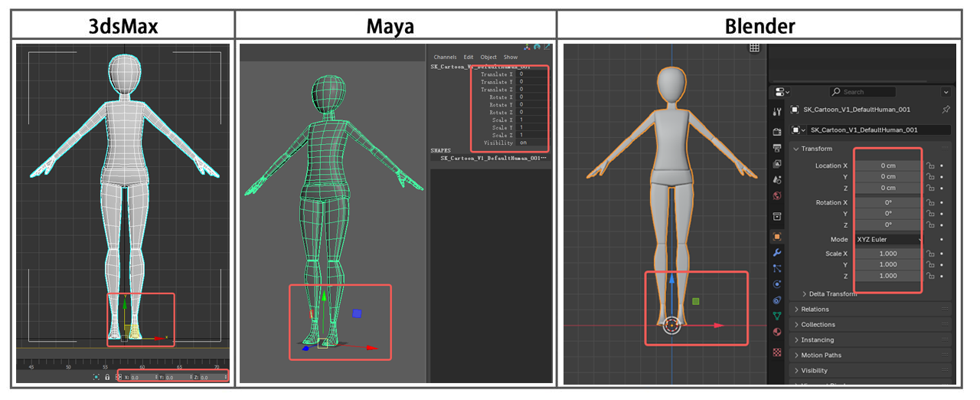The image size is (980, 400).
Task: Toggle lock for Location X in Blender
Action: pyautogui.click(x=930, y=166)
